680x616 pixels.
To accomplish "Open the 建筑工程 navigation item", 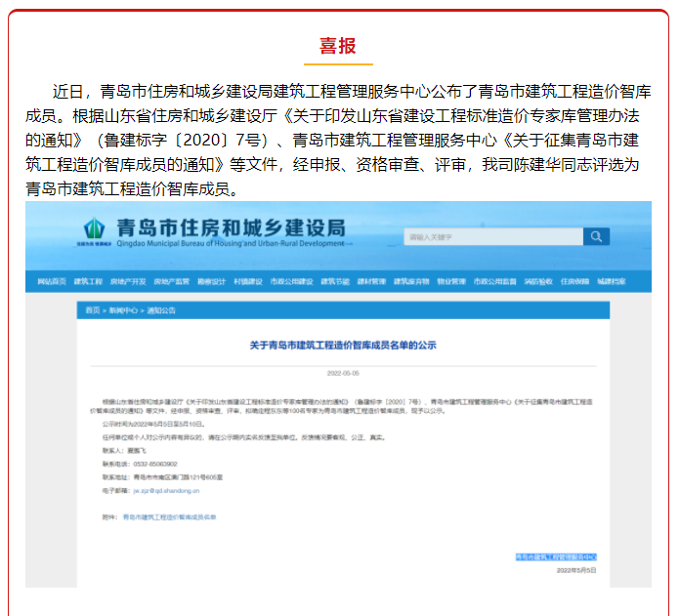I will 89,282.
